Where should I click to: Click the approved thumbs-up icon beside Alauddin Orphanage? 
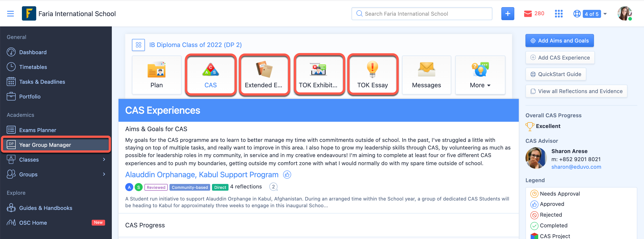[287, 174]
